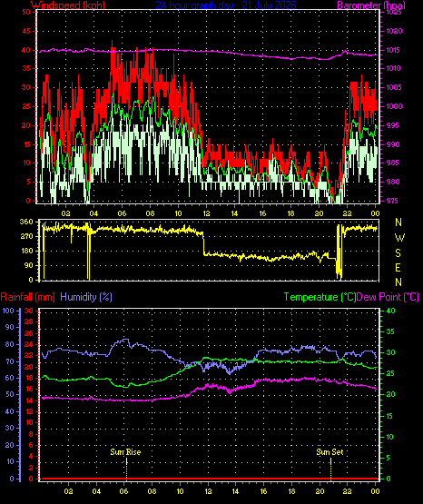Click the '1000' barometer axis value
Image resolution: width=423 pixels, height=504 pixels.
pyautogui.click(x=394, y=106)
